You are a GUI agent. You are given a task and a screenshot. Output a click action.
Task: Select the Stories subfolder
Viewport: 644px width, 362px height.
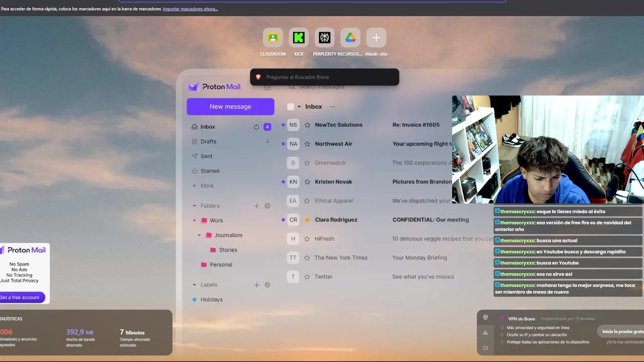coord(228,250)
